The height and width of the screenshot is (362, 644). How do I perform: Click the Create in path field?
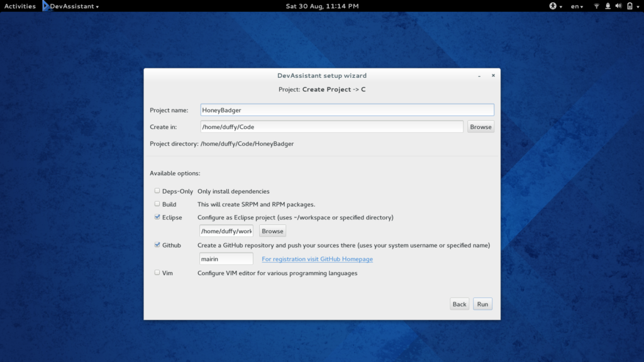[x=332, y=127]
